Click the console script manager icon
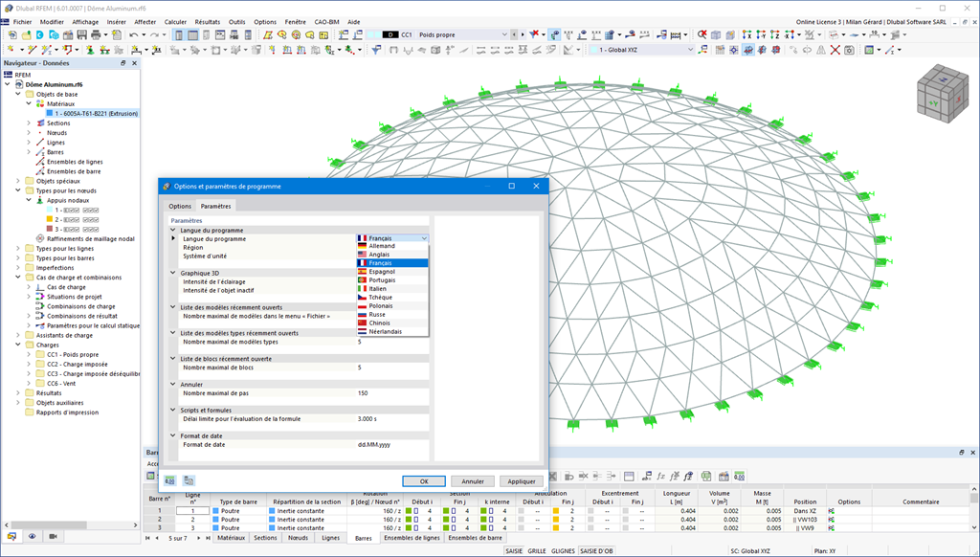The height and width of the screenshot is (557, 980). click(221, 35)
